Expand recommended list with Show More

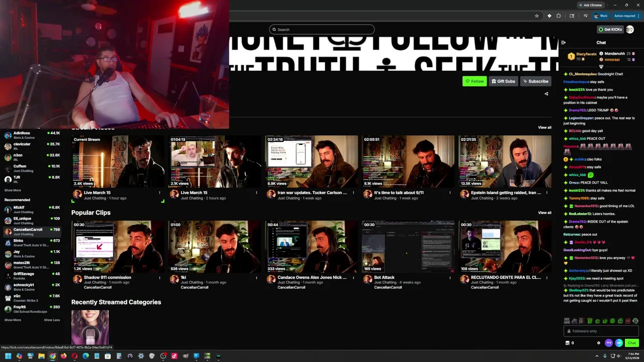[13, 320]
